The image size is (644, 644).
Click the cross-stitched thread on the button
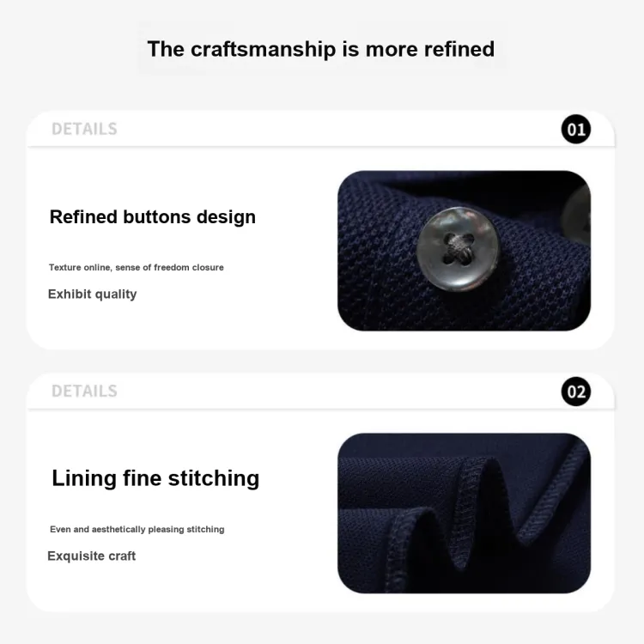click(x=458, y=249)
